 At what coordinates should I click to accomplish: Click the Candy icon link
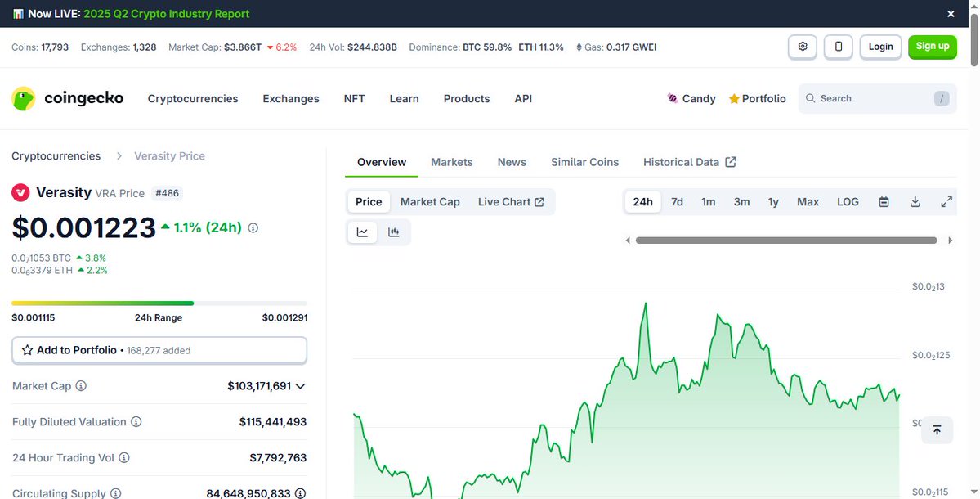coord(673,98)
